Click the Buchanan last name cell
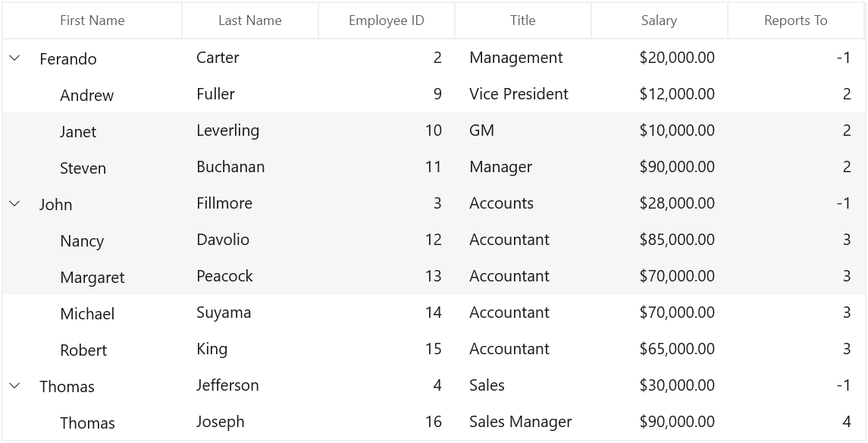This screenshot has width=868, height=443. [250, 167]
